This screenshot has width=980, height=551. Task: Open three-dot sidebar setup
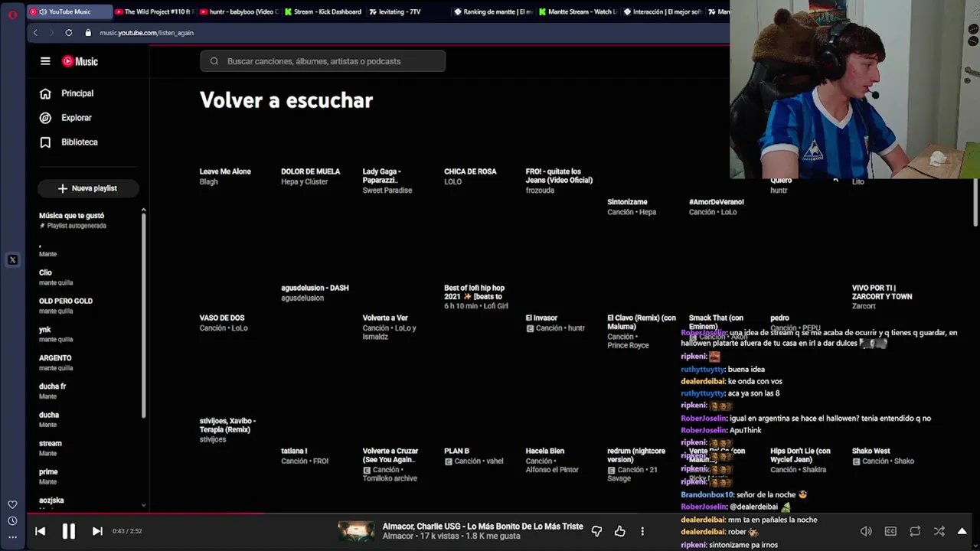tap(12, 537)
